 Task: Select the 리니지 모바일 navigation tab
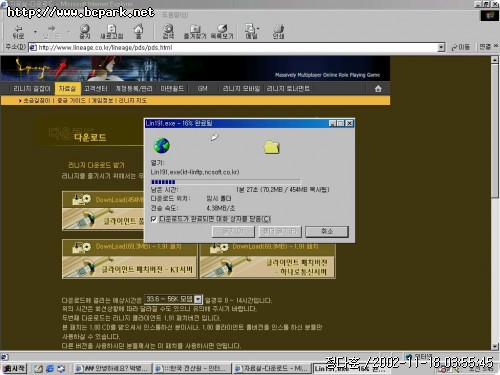point(241,89)
